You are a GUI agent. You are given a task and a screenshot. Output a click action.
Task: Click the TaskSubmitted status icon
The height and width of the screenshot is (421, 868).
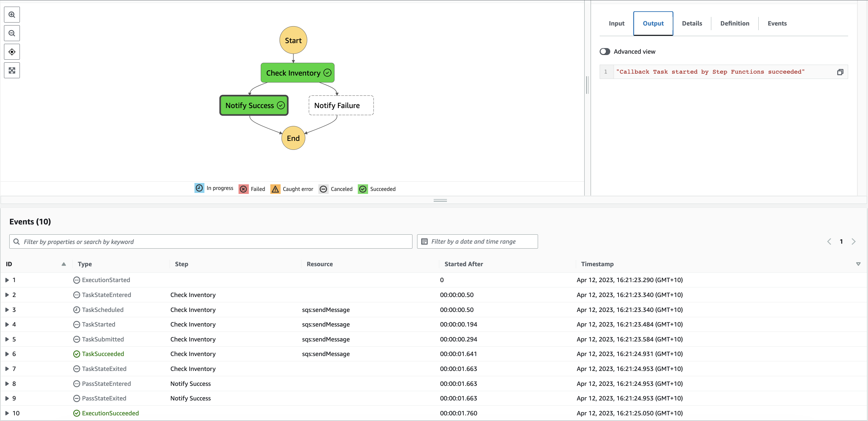77,339
